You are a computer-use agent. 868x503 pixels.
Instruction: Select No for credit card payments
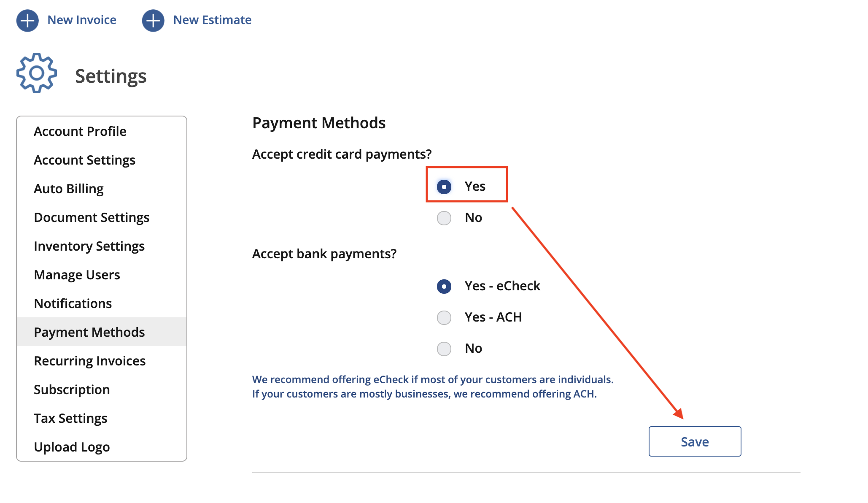pyautogui.click(x=444, y=218)
